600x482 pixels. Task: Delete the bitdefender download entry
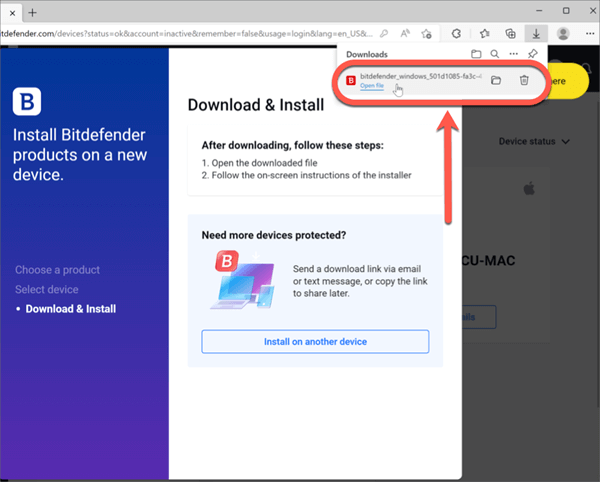click(524, 80)
